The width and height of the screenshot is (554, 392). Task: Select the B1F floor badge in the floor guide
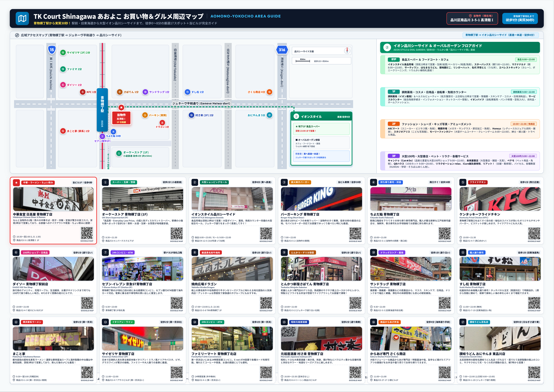[394, 59]
